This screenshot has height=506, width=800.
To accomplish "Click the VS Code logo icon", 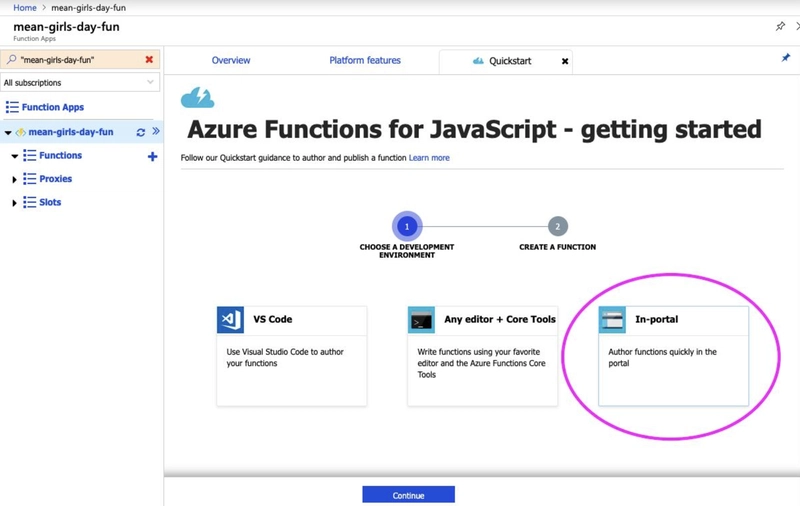I will (x=230, y=320).
